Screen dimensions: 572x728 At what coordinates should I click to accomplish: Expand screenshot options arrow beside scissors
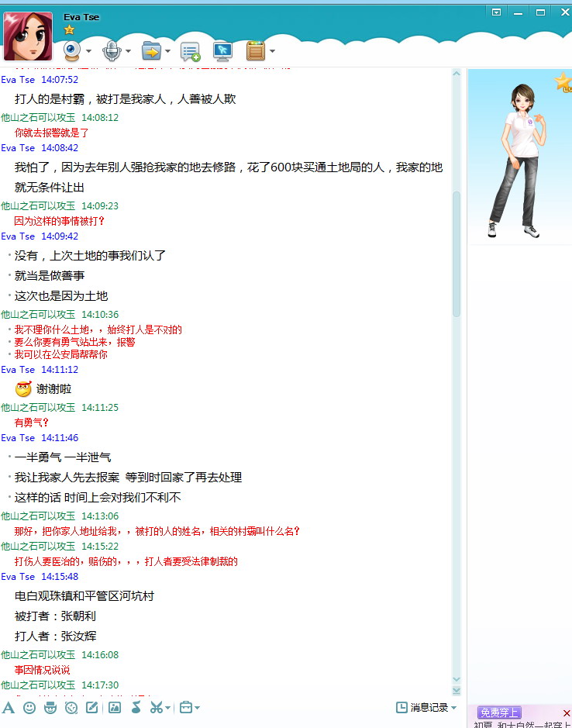(167, 708)
